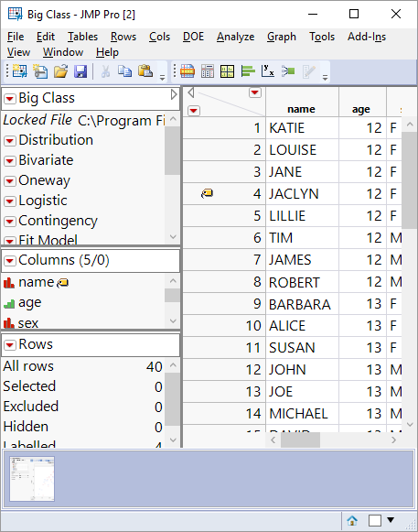This screenshot has width=418, height=532.
Task: Click the Copy icon in toolbar
Action: click(x=125, y=71)
